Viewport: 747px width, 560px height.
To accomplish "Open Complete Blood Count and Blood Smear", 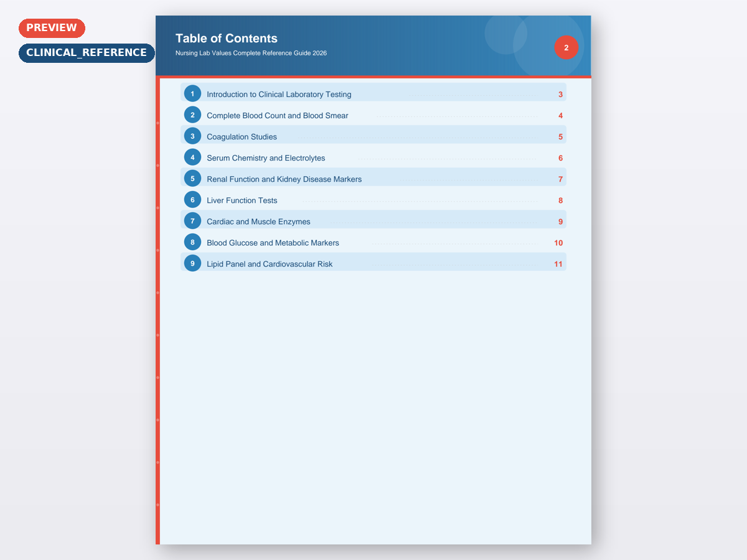I will pos(277,116).
